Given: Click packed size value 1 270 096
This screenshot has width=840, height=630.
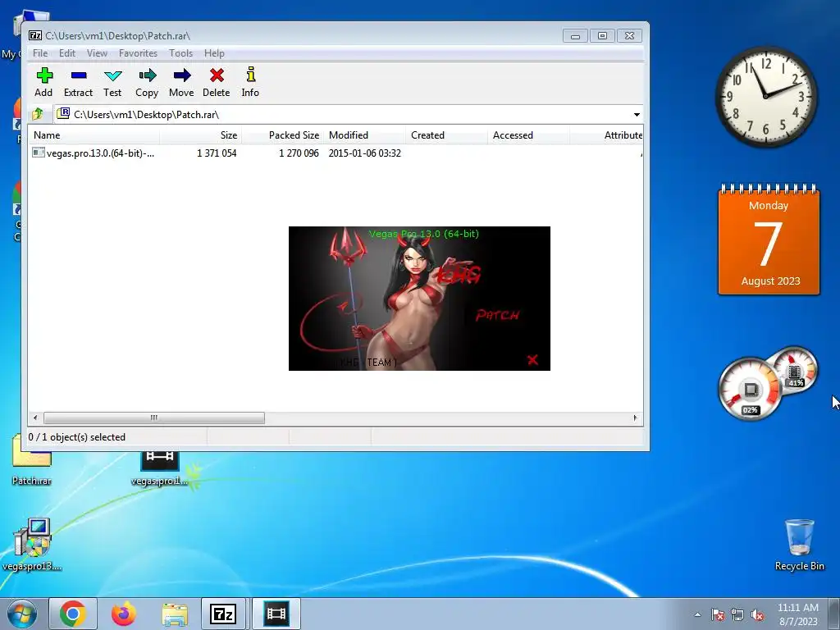Looking at the screenshot, I should click(299, 153).
